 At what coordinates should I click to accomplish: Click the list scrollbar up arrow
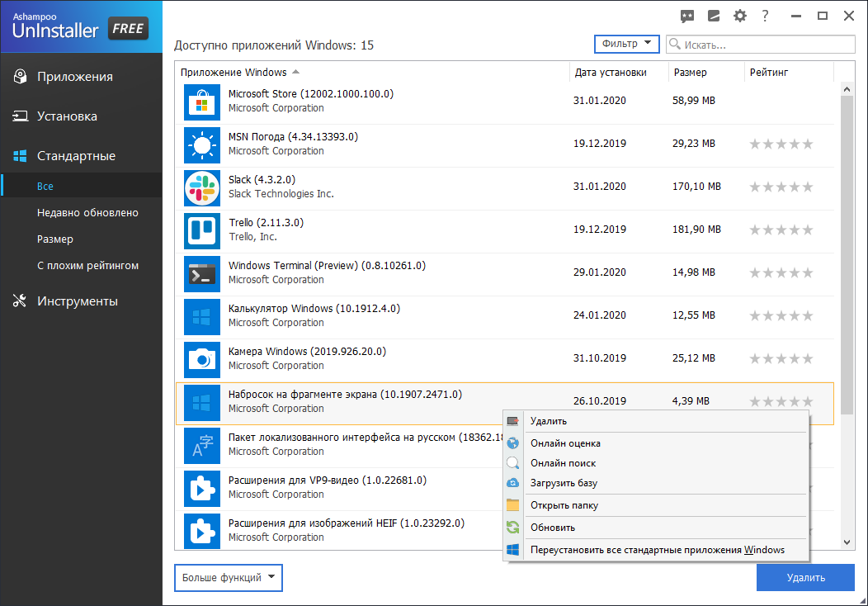pos(847,88)
